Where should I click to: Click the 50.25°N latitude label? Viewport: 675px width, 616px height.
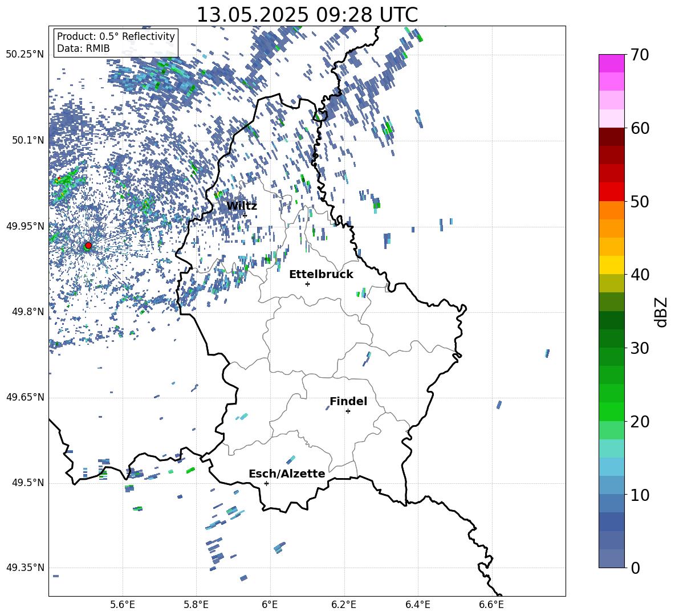pos(25,55)
